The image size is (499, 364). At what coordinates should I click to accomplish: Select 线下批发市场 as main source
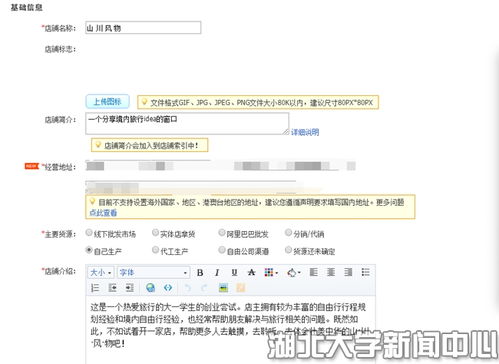point(89,233)
